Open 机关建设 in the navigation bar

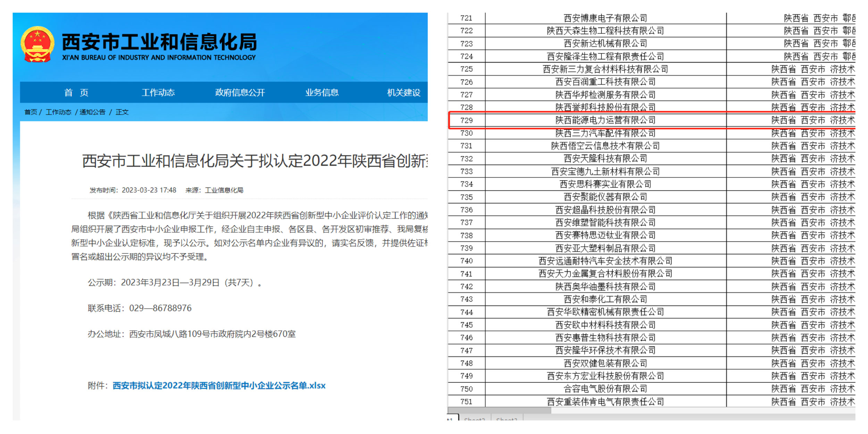pos(403,92)
